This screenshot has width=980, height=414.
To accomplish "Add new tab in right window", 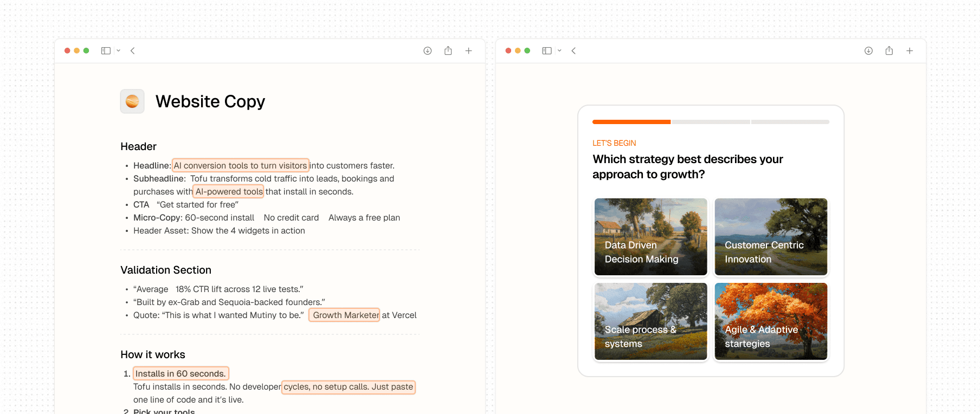I will [910, 51].
